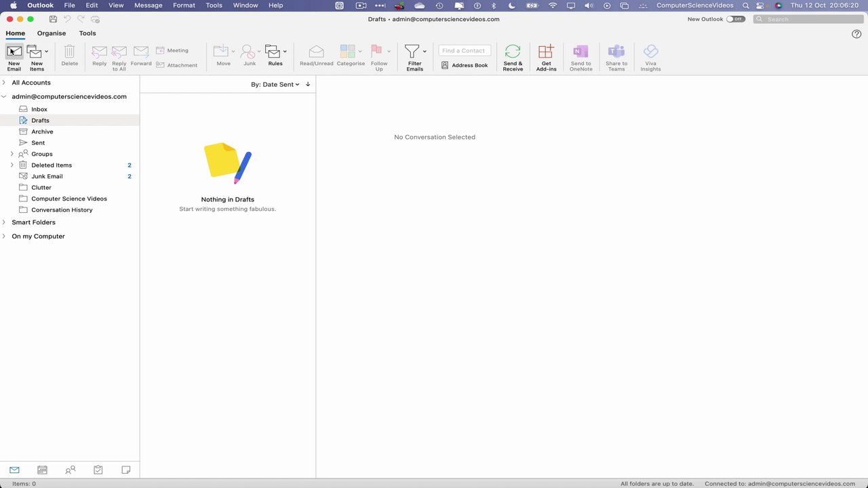
Task: Expand the All Accounts section
Action: pyautogui.click(x=4, y=83)
